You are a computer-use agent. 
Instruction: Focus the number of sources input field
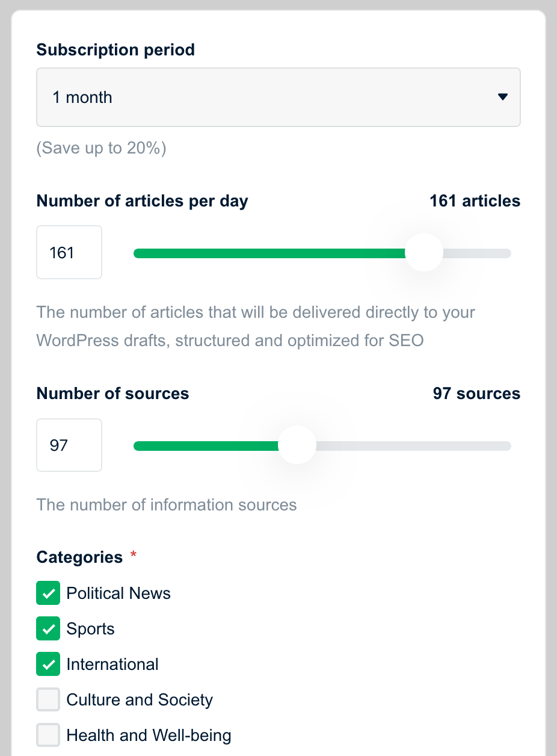(69, 445)
